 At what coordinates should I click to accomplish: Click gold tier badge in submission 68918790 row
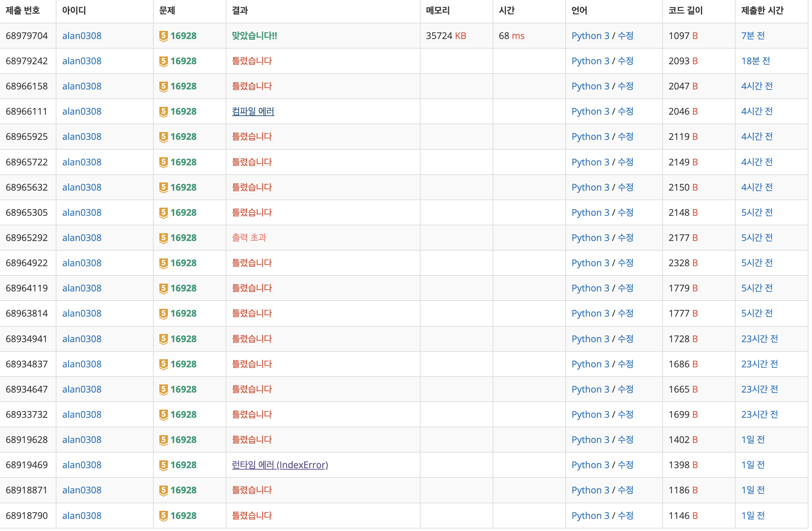163,516
